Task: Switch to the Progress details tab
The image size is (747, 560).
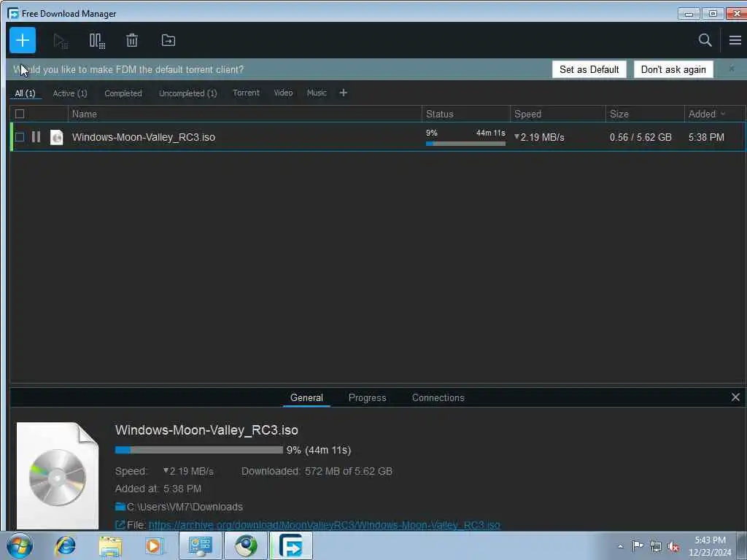Action: click(367, 397)
